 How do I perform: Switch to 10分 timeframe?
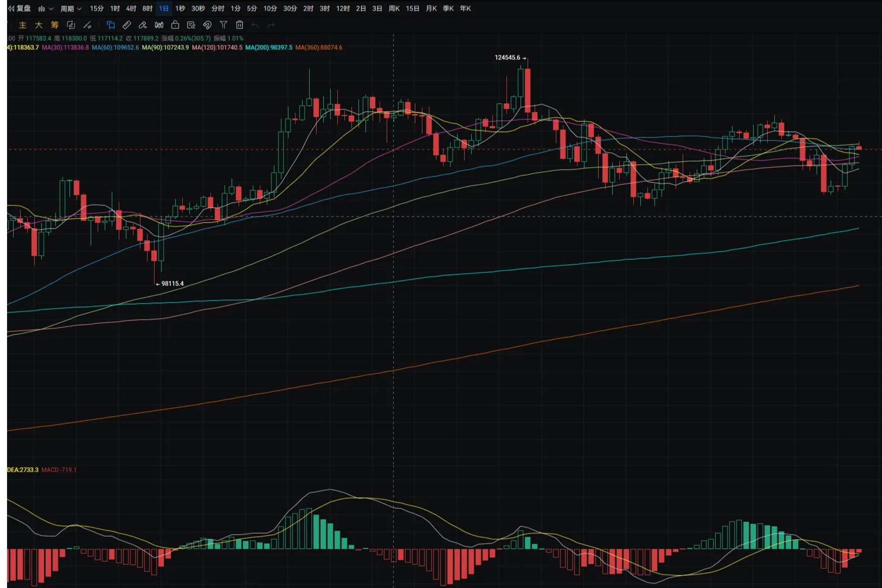pos(270,9)
